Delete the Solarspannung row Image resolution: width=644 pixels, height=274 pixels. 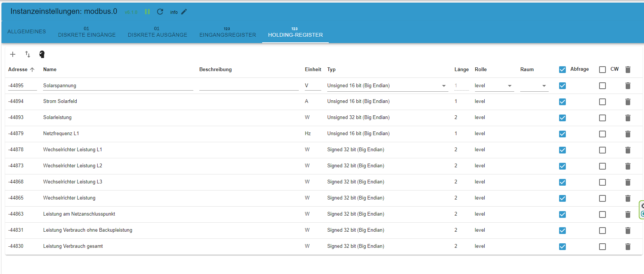pos(628,86)
